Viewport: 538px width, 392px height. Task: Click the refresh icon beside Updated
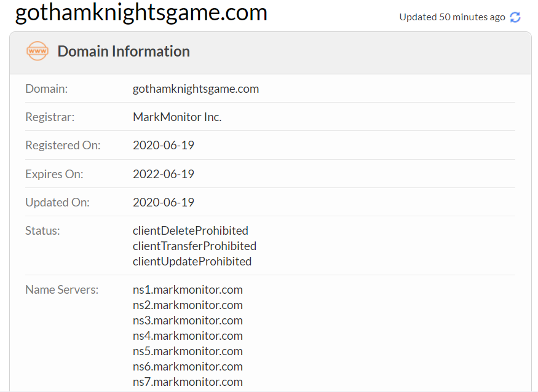pos(515,17)
